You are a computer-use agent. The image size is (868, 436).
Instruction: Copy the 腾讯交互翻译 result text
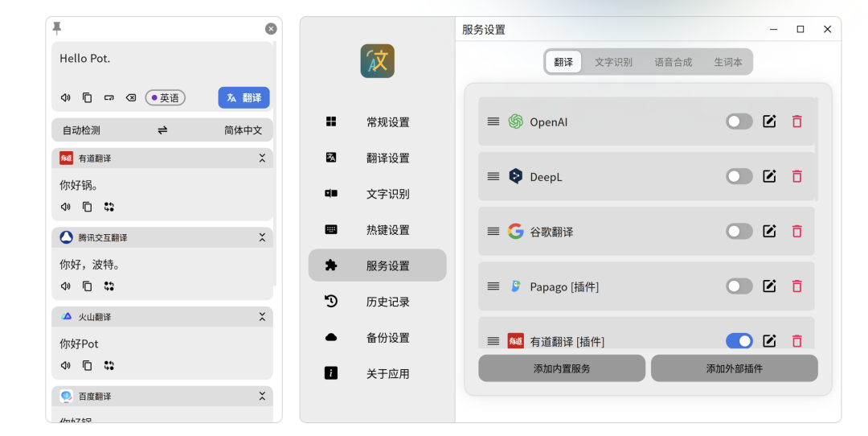(x=87, y=286)
